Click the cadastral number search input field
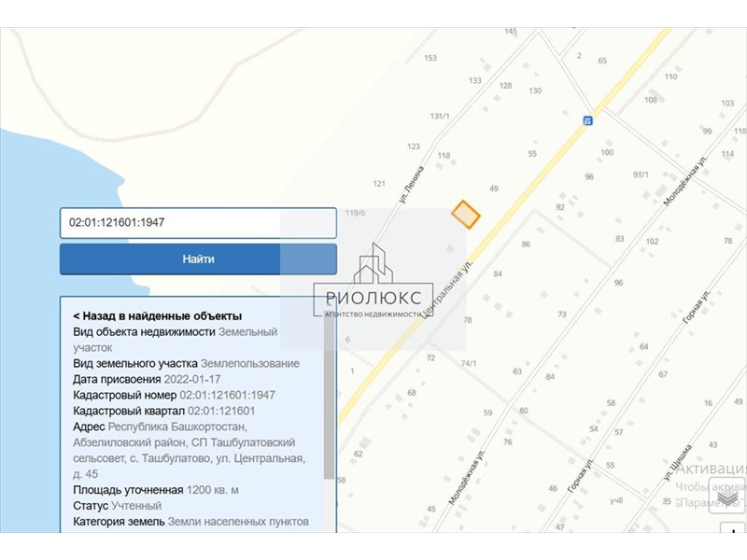This screenshot has width=747, height=560. [x=198, y=223]
